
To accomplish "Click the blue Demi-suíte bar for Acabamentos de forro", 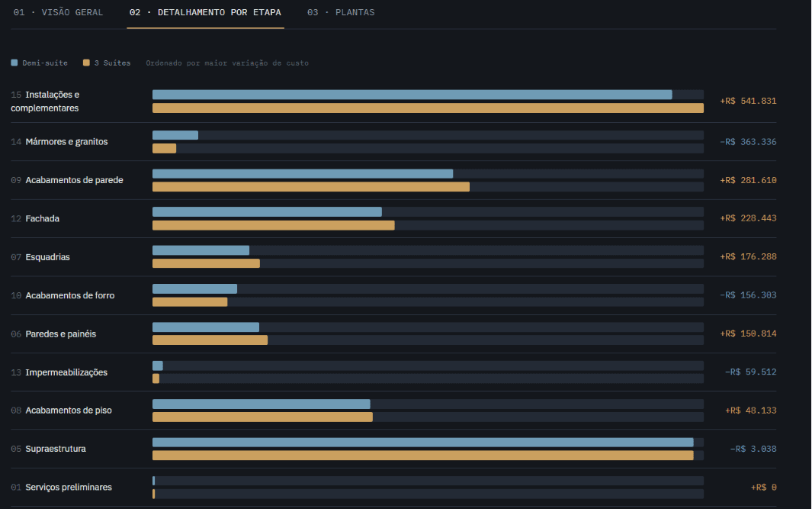I will click(194, 288).
